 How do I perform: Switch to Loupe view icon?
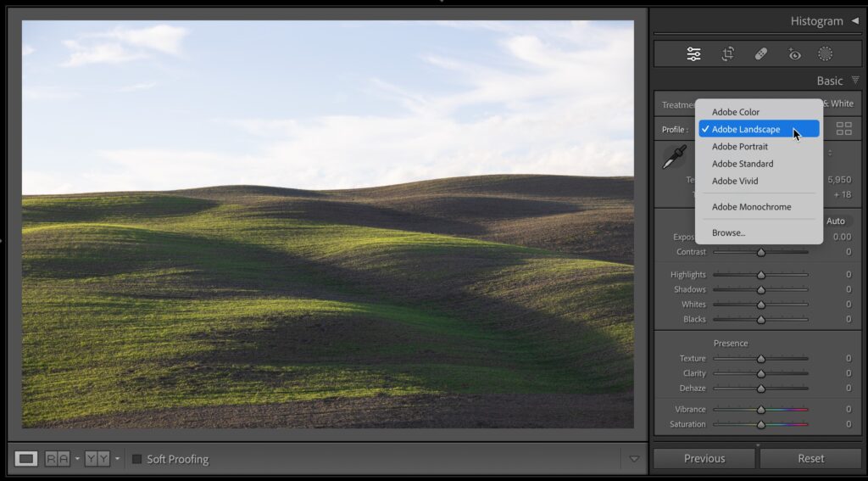pyautogui.click(x=26, y=459)
